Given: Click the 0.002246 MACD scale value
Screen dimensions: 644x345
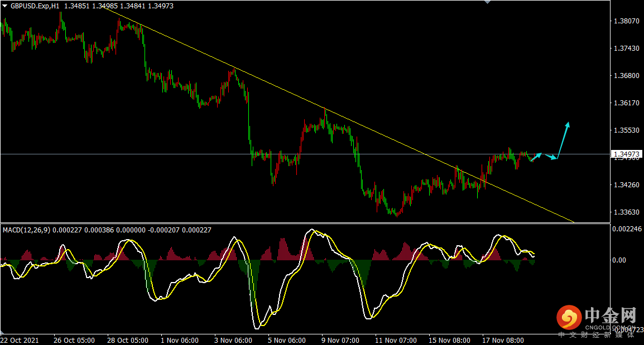Looking at the screenshot, I should 627,229.
